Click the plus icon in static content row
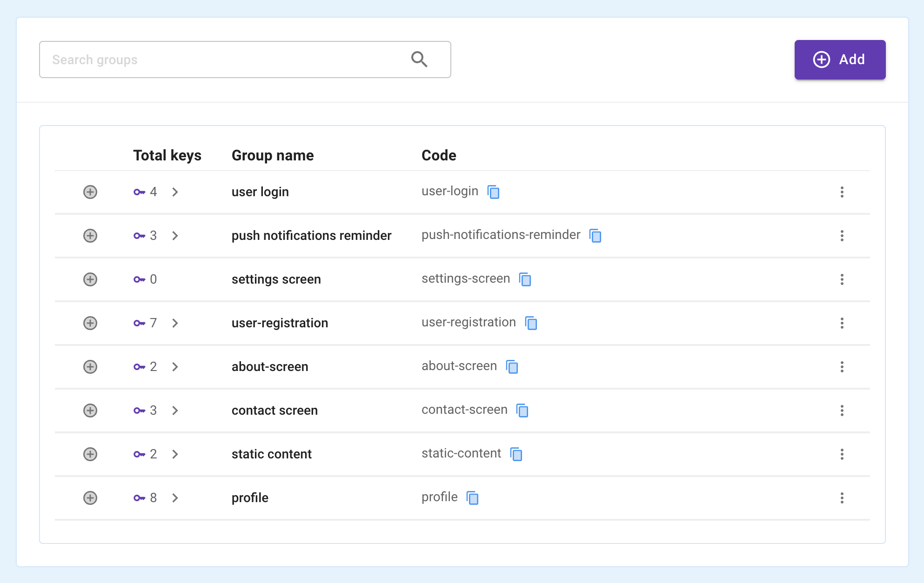 tap(90, 454)
